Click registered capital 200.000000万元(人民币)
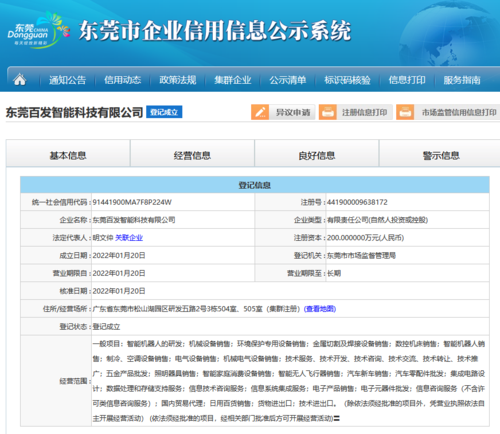The height and width of the screenshot is (434, 500). click(x=366, y=238)
